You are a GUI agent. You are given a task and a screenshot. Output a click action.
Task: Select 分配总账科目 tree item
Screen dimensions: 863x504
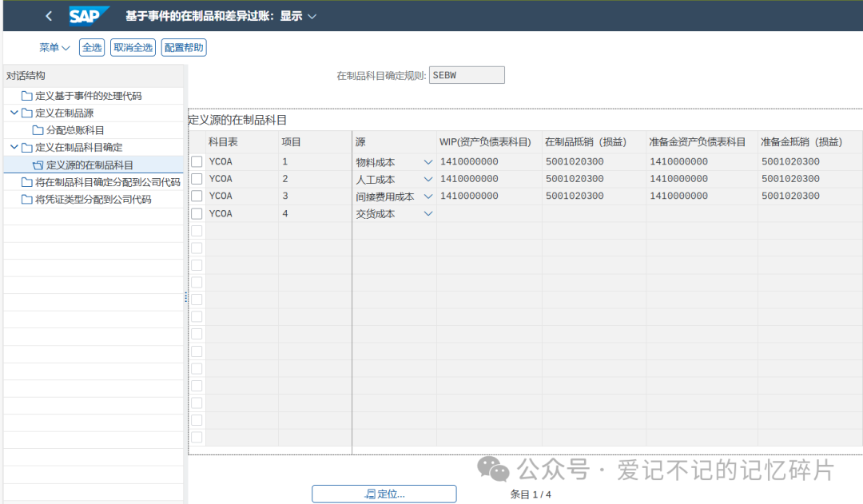pos(75,130)
